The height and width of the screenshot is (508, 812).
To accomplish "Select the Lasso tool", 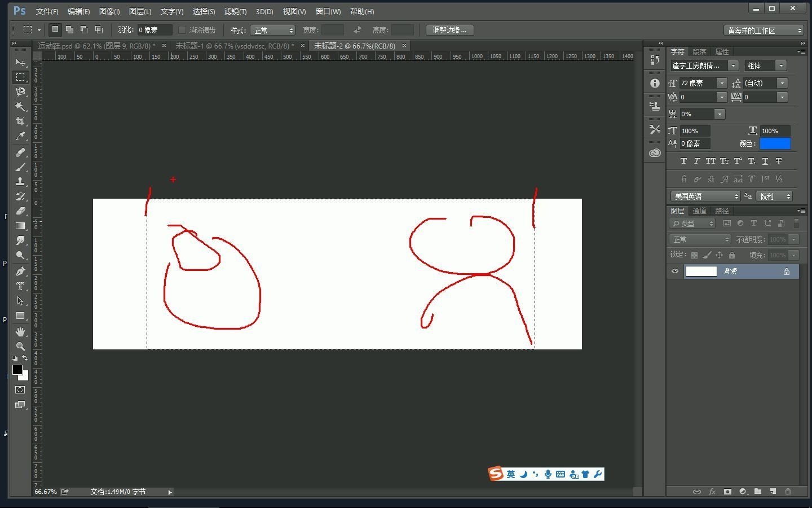I will coord(20,91).
